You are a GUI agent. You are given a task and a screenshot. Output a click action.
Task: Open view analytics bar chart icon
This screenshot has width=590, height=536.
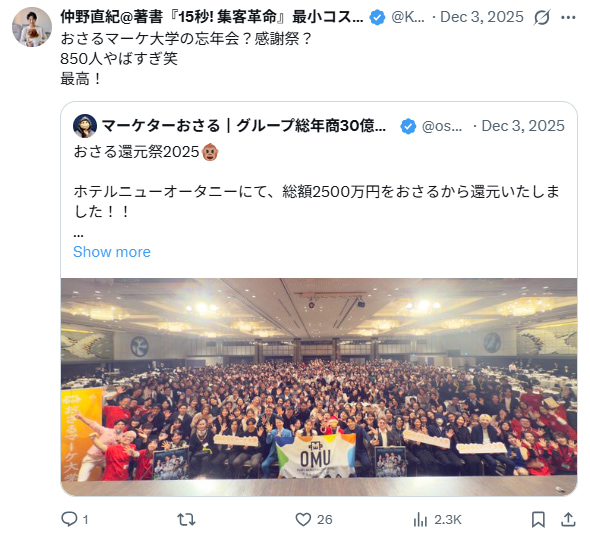click(x=420, y=520)
